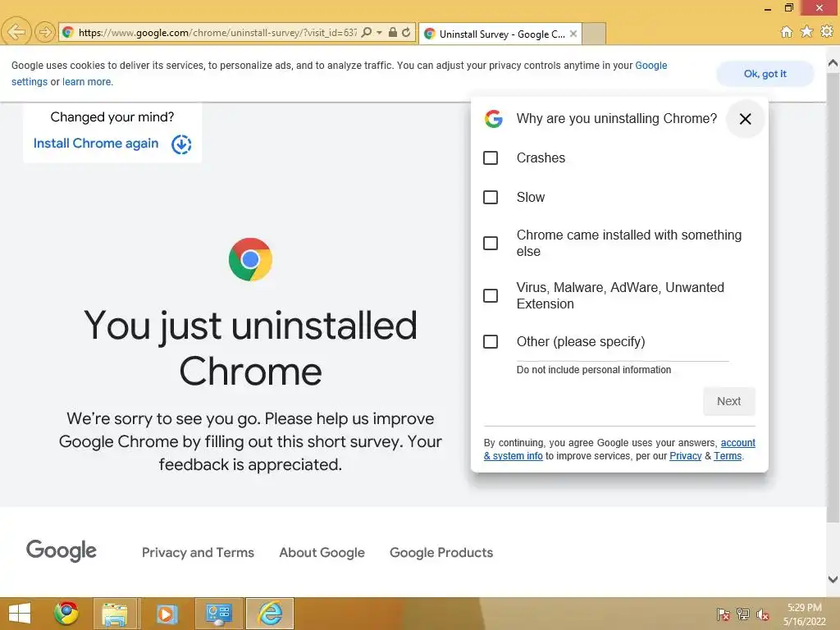This screenshot has height=630, width=840.
Task: Select the Uninstall Survey tab
Action: click(500, 34)
